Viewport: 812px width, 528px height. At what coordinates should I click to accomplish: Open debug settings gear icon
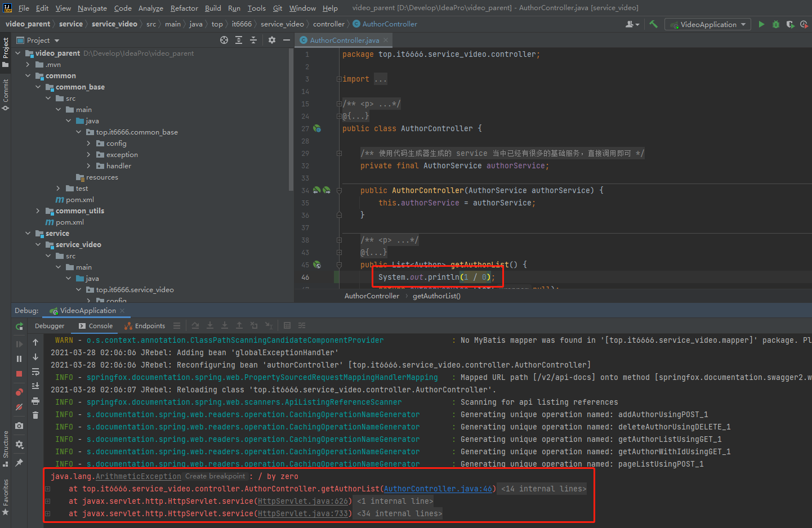[19, 445]
